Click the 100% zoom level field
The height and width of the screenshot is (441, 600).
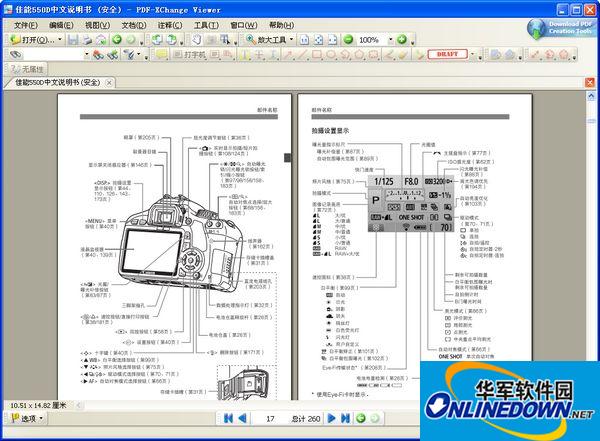click(x=371, y=40)
